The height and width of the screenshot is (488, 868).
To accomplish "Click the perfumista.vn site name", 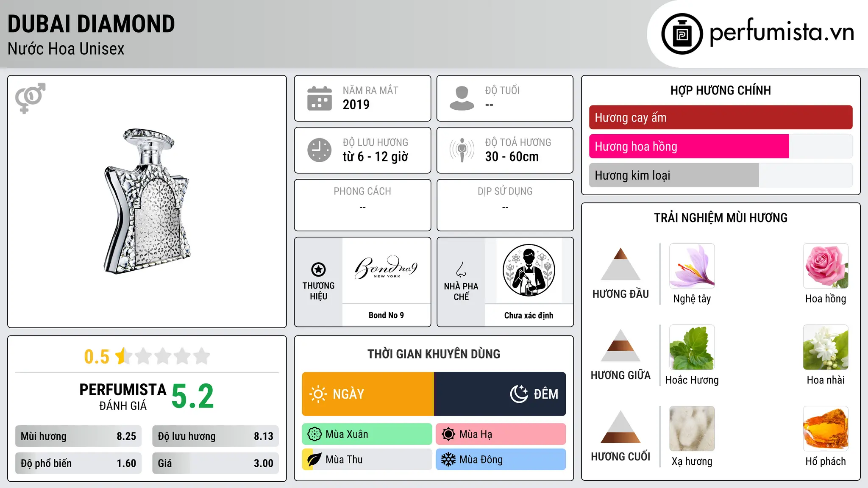I will [x=782, y=32].
